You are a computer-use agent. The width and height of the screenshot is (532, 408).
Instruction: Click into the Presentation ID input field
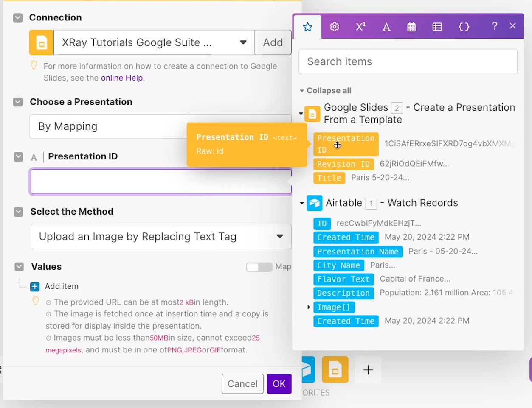click(x=161, y=182)
